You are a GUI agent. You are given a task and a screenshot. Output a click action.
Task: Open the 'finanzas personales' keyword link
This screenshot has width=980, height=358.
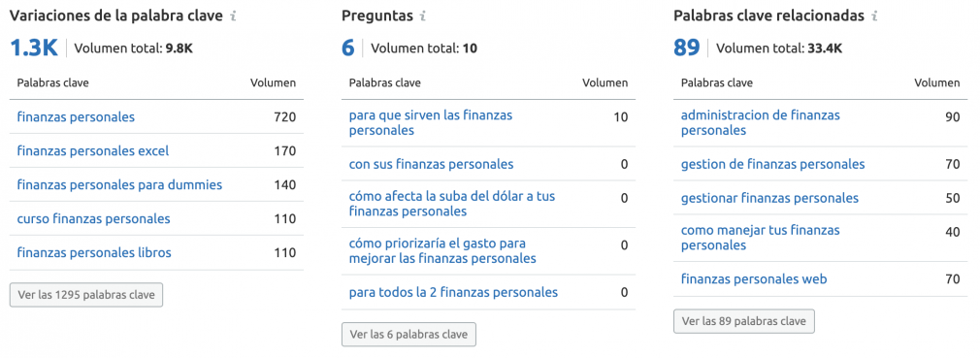click(x=76, y=116)
